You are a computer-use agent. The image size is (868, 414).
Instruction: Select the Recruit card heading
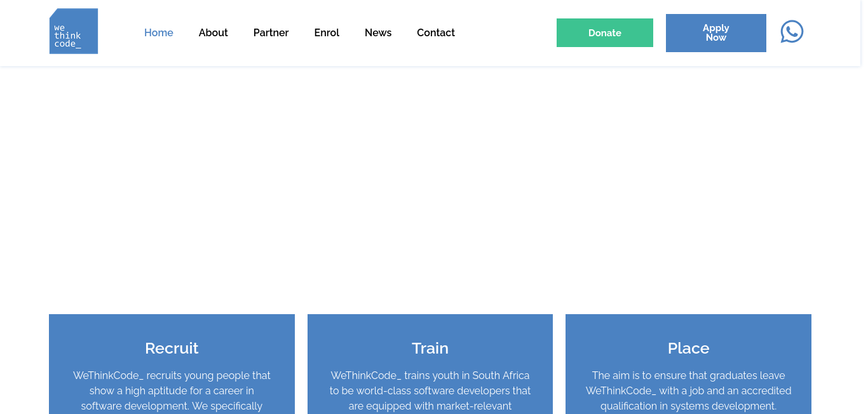[172, 348]
